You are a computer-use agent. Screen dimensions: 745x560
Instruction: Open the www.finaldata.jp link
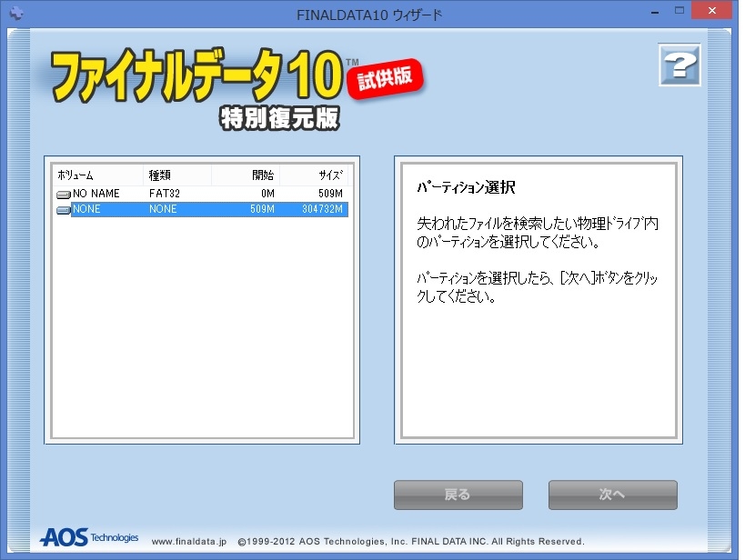[189, 542]
